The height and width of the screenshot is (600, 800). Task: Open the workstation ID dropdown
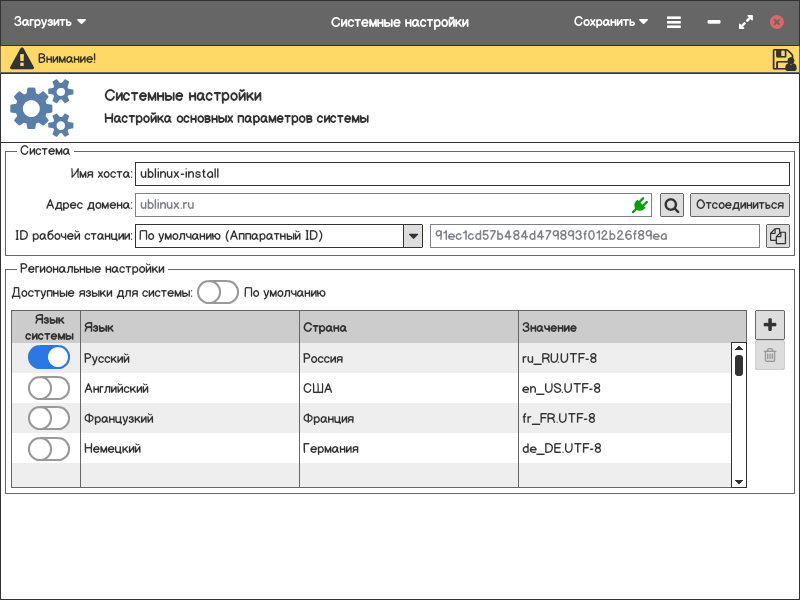[x=412, y=236]
